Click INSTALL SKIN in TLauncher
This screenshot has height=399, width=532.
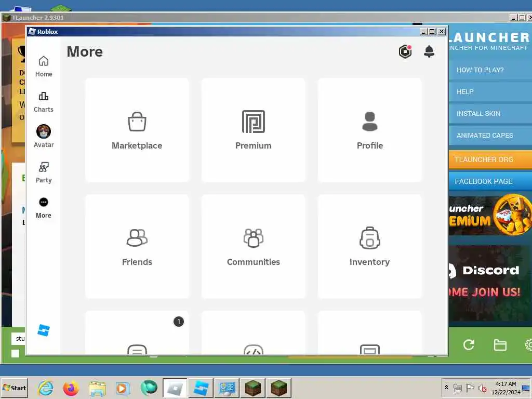coord(490,113)
